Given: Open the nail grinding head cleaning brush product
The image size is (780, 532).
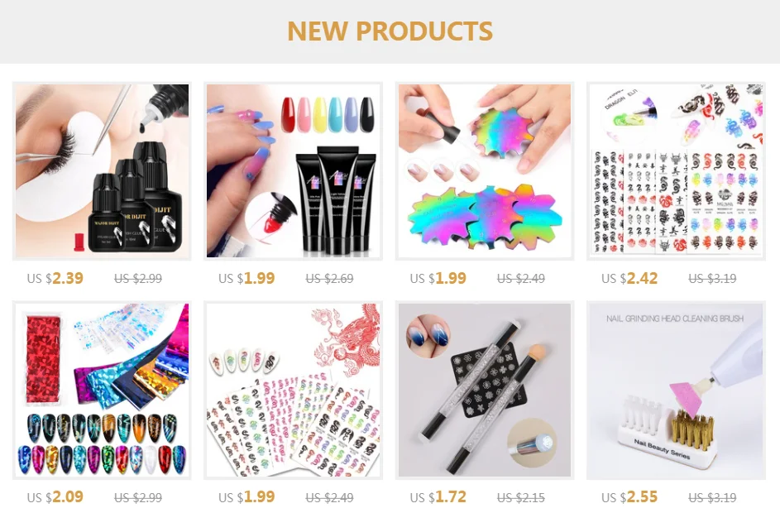Looking at the screenshot, I should (x=676, y=390).
